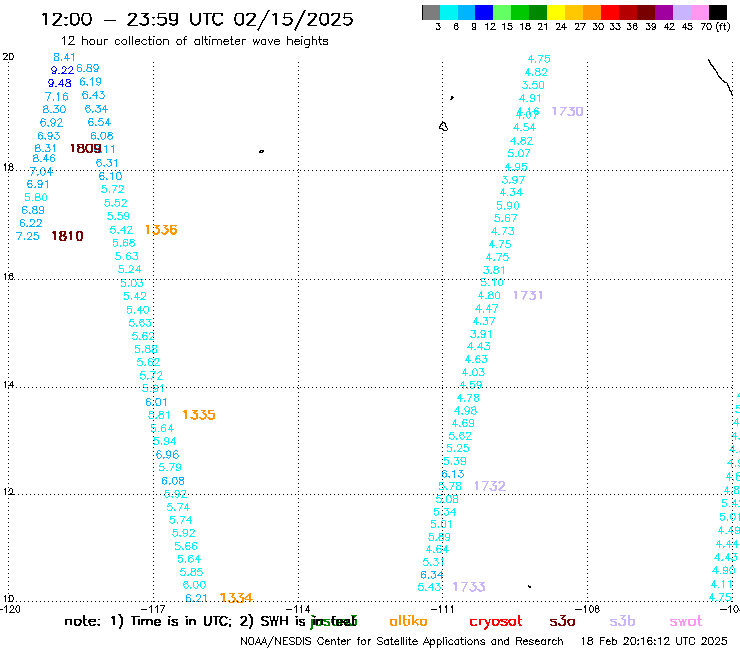Click the wave height value 5.24
740x650 pixels.
(x=129, y=270)
